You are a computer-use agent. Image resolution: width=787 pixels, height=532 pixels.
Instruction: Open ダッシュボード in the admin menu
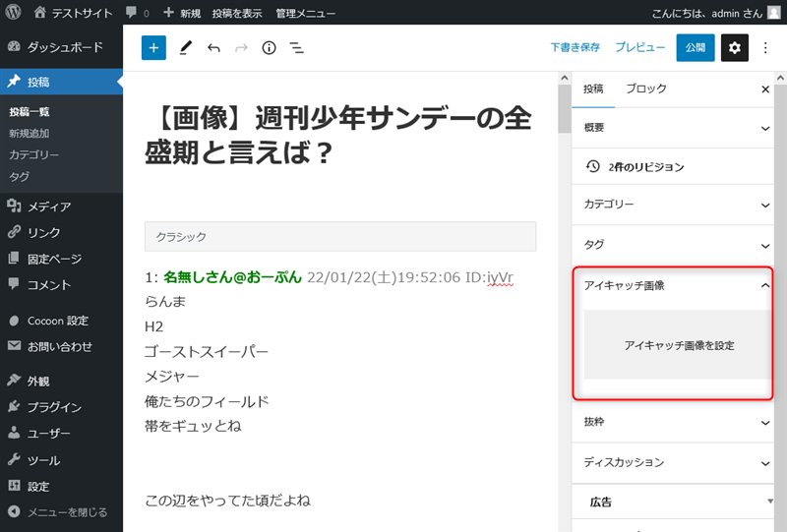tap(61, 46)
